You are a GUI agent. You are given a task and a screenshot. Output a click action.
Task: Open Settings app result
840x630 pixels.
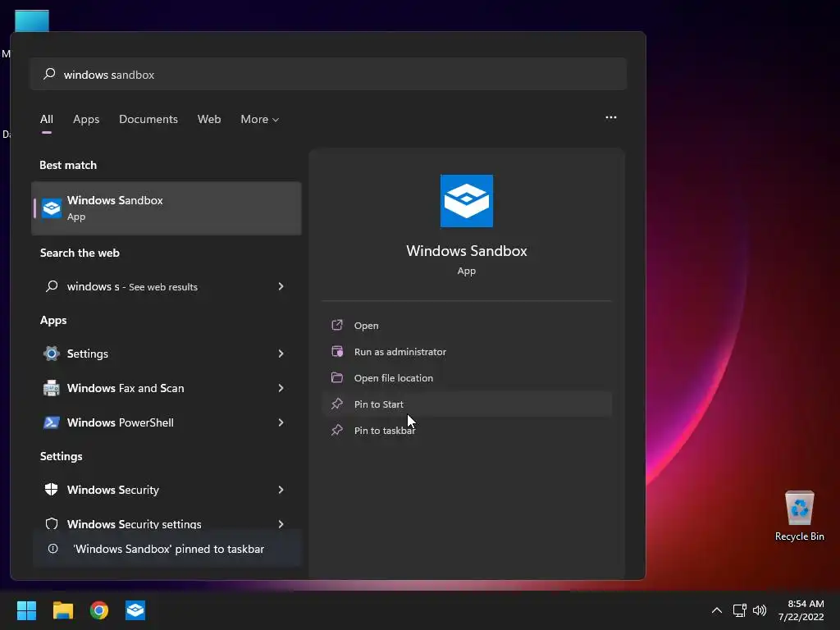[x=166, y=354]
